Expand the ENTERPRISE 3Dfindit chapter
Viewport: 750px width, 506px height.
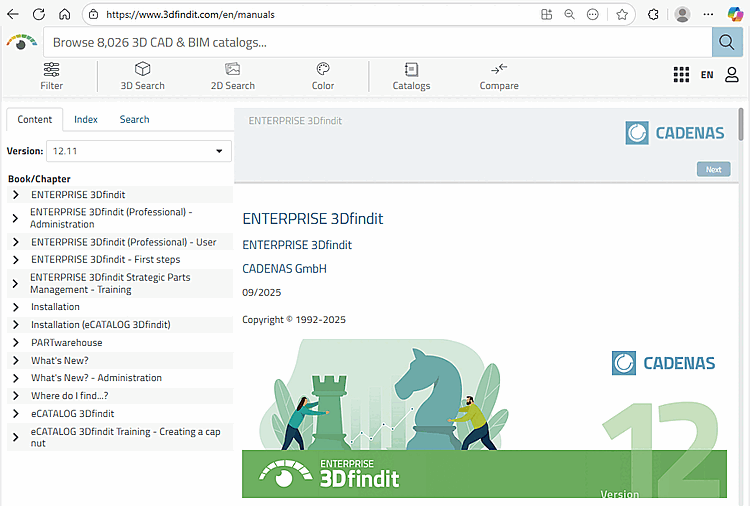pos(16,195)
